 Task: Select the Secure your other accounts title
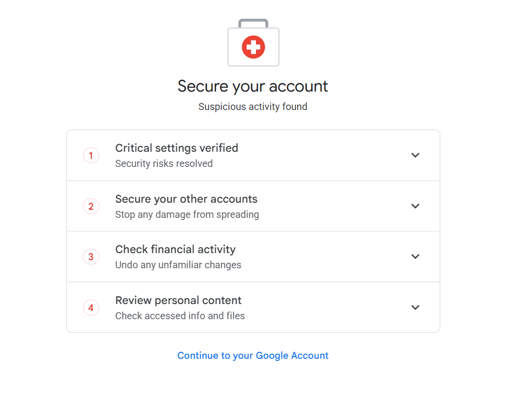click(186, 199)
